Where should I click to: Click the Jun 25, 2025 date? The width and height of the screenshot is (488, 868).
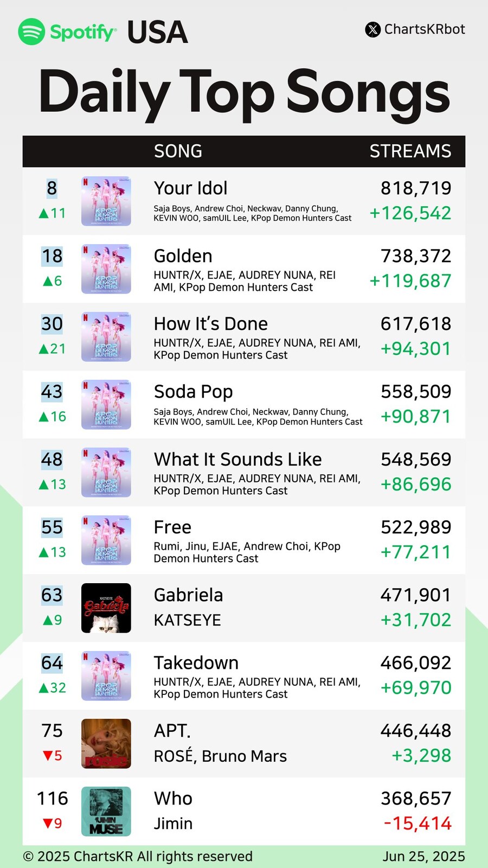[423, 857]
